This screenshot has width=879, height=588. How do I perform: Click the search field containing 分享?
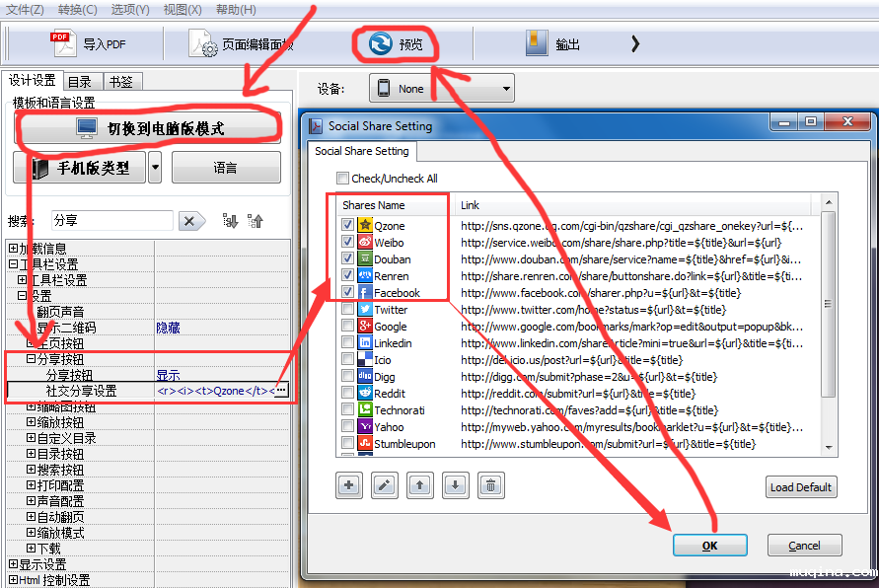pos(111,221)
